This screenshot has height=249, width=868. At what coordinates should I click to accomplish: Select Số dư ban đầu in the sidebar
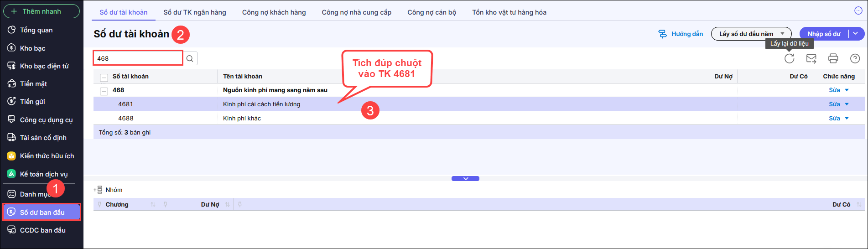tap(42, 213)
